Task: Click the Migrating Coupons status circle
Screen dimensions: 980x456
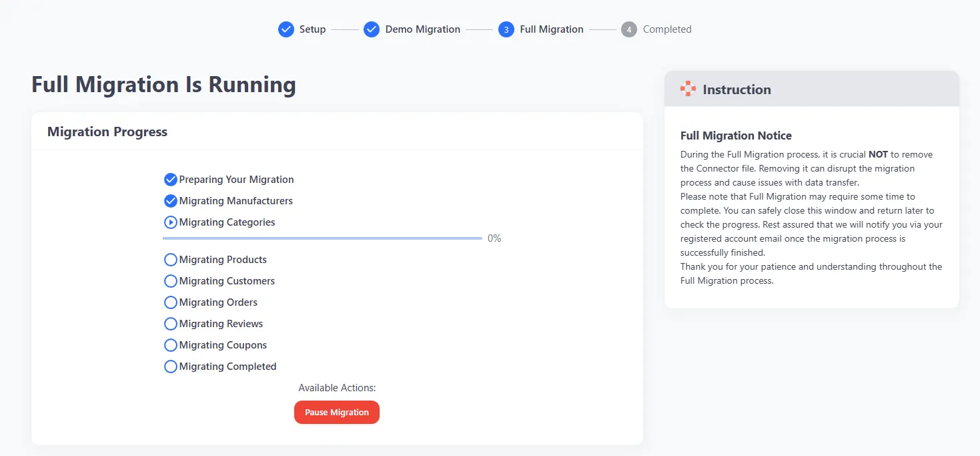Action: coord(171,345)
